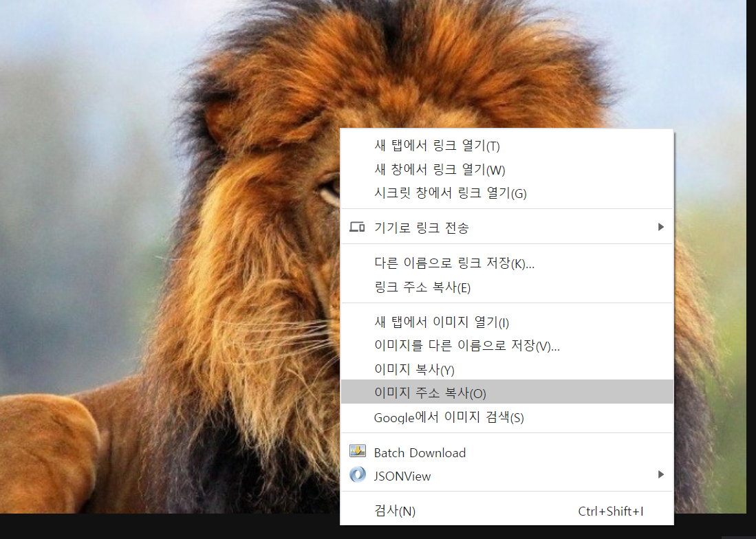Select 다른 이름으로 링크 저장(K)...
756x539 pixels.
coord(507,263)
